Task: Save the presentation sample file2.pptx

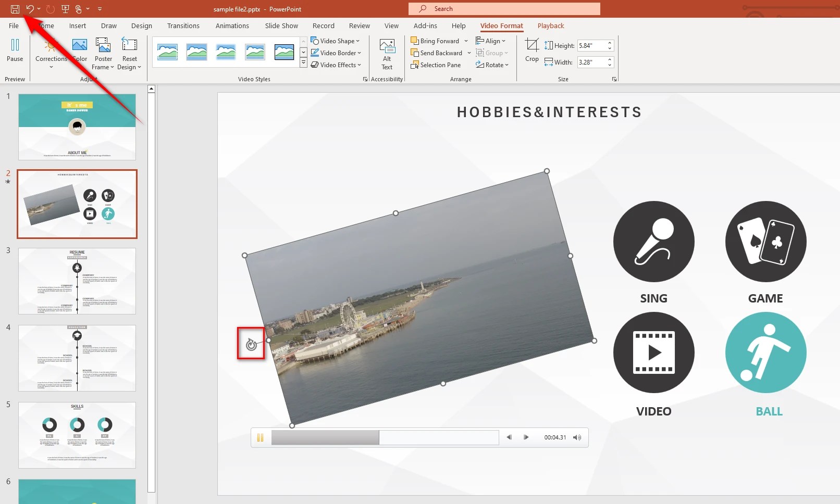Action: click(x=15, y=9)
